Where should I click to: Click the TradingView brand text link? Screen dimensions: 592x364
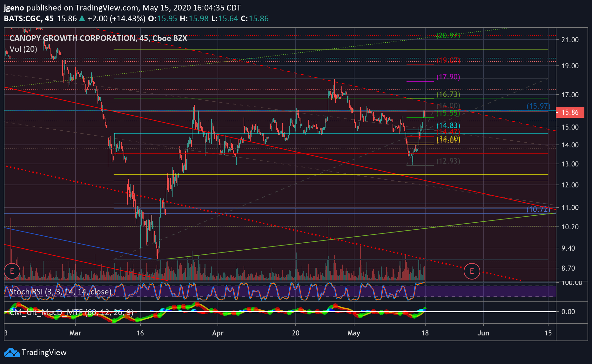tap(44, 353)
